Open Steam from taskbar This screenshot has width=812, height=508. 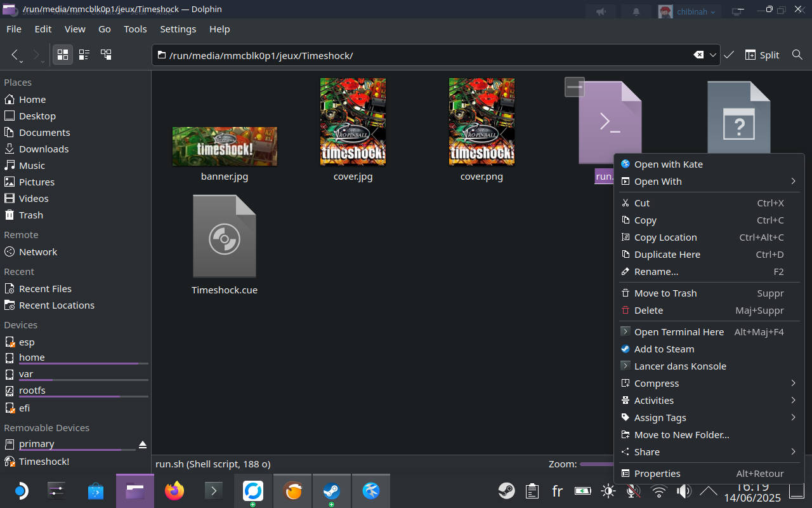332,491
